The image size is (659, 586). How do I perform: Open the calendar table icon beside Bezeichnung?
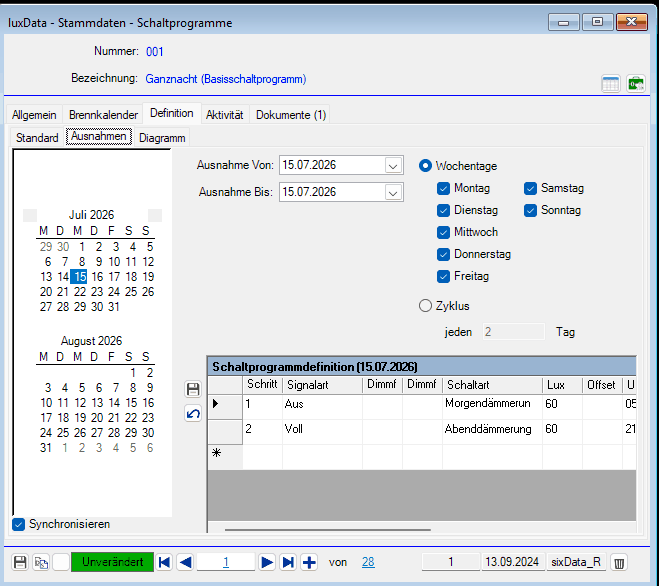[610, 84]
